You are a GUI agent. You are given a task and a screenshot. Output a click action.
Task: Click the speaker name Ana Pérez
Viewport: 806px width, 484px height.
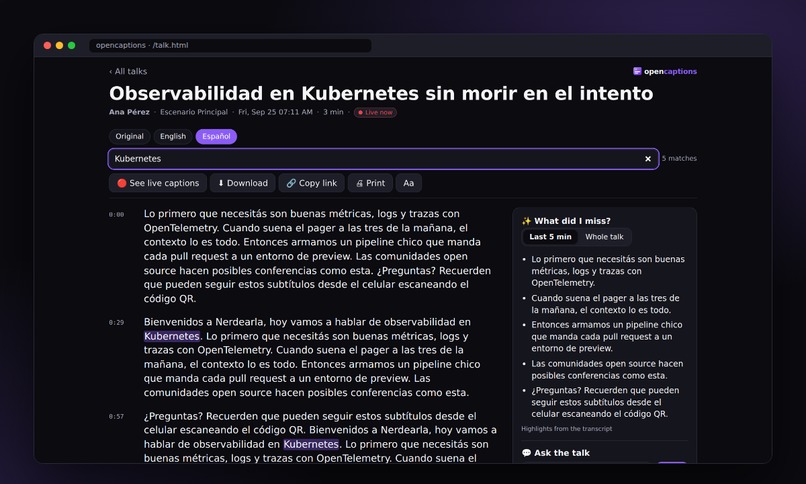pyautogui.click(x=129, y=112)
